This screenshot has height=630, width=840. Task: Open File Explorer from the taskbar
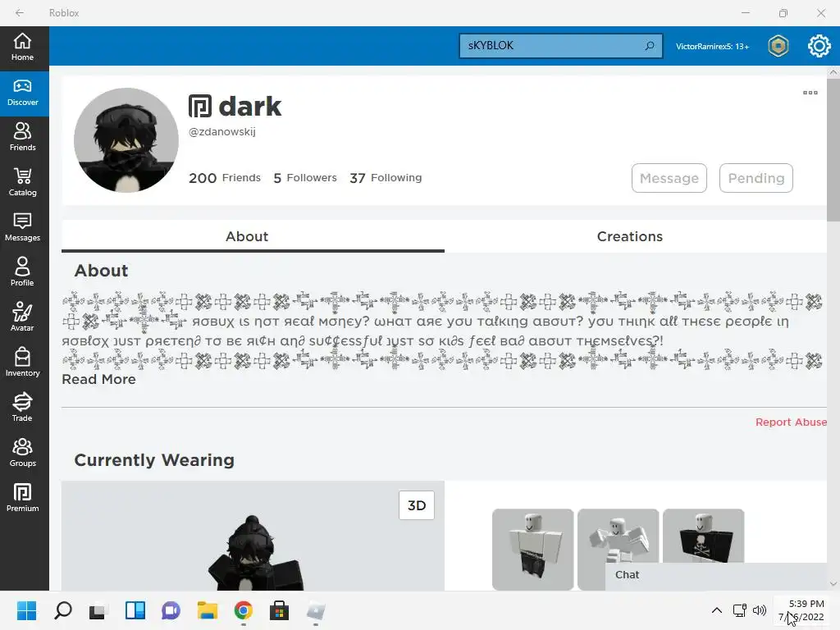click(208, 610)
